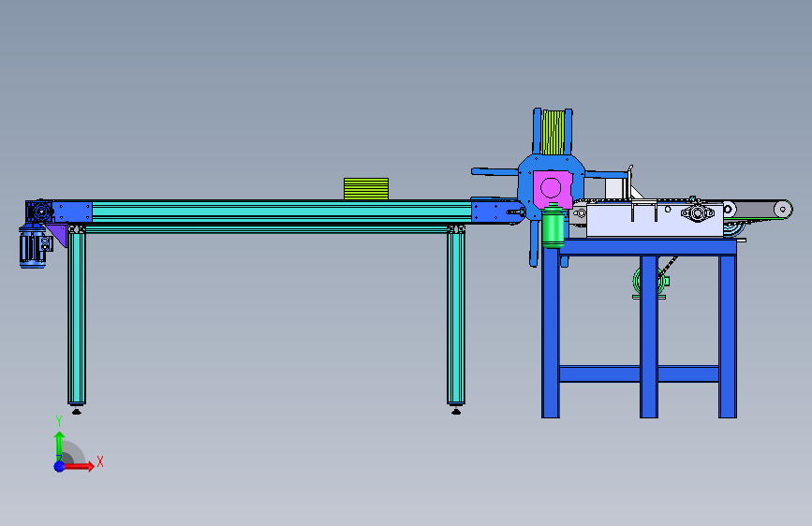Click the green Y axis arrow of triad
Screen dimensions: 812x526
(59, 446)
